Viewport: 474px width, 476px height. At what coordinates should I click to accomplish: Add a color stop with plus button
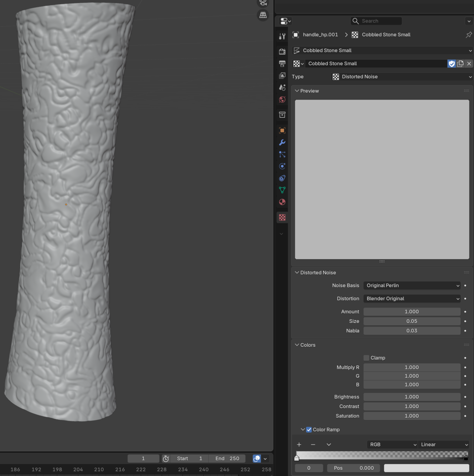click(299, 445)
